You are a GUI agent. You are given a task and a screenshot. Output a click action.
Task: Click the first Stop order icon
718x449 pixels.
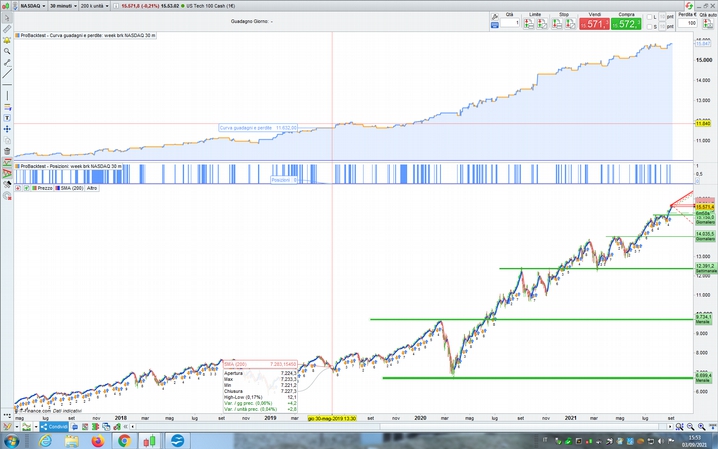[x=557, y=24]
